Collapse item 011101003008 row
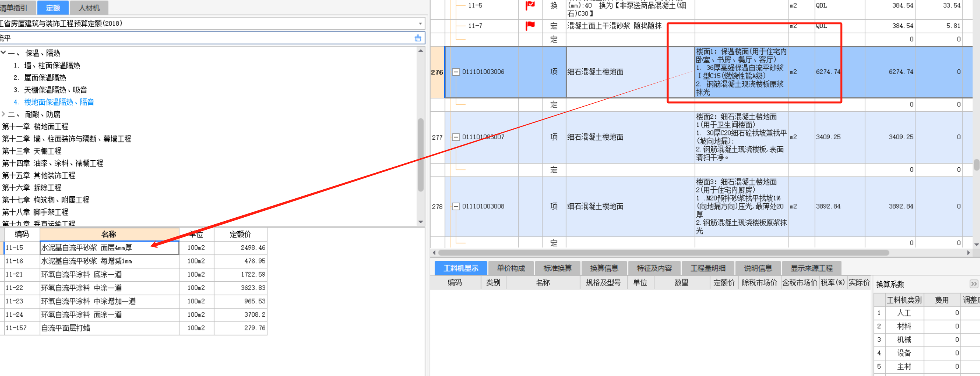Screen dimensions: 980x376 [x=456, y=206]
